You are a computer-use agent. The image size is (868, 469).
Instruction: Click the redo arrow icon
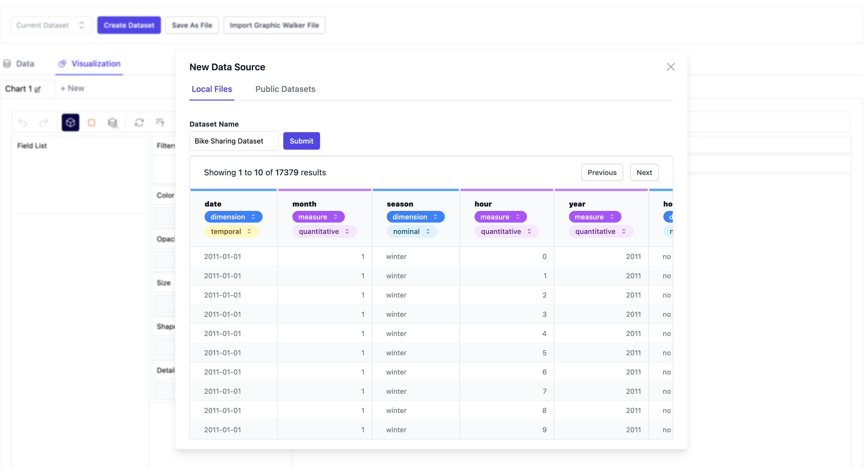click(44, 123)
